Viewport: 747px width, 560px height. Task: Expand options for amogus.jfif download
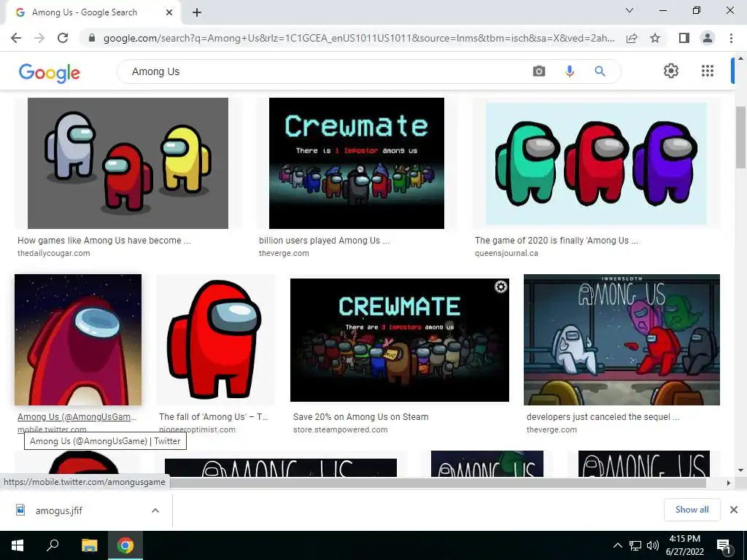click(x=155, y=510)
